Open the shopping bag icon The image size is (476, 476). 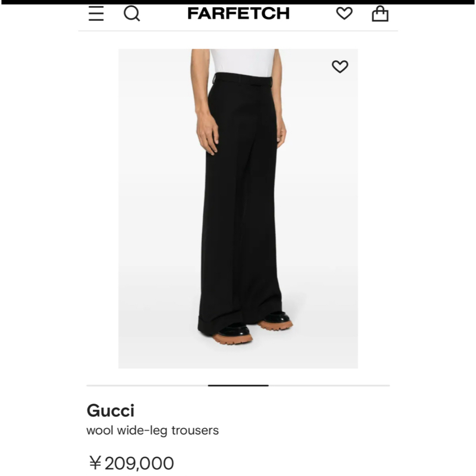380,14
